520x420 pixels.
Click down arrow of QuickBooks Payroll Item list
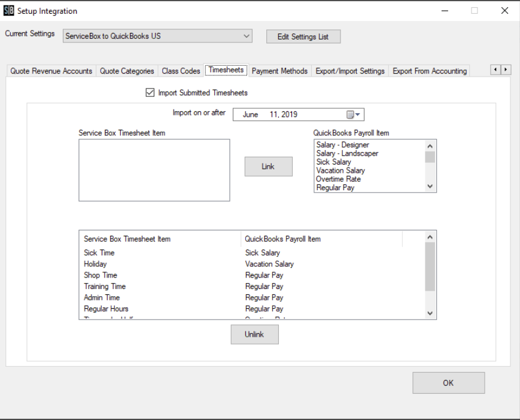click(430, 186)
